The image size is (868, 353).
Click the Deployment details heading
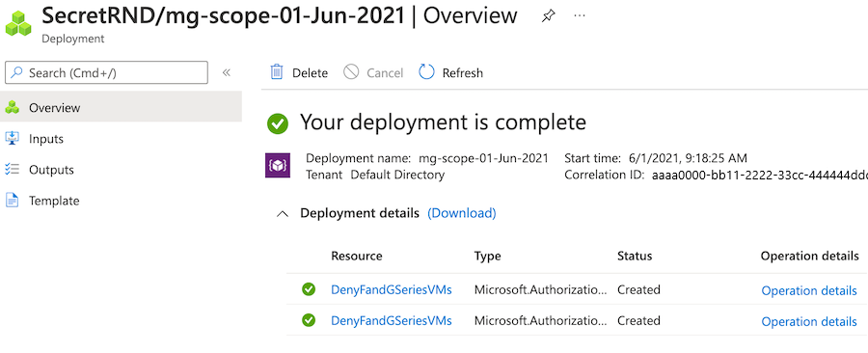(360, 213)
